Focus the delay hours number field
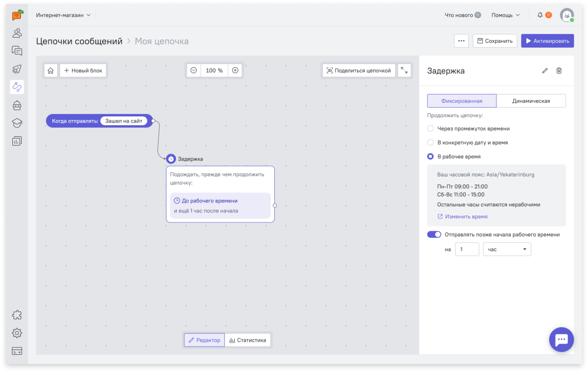588x372 pixels. pos(467,249)
